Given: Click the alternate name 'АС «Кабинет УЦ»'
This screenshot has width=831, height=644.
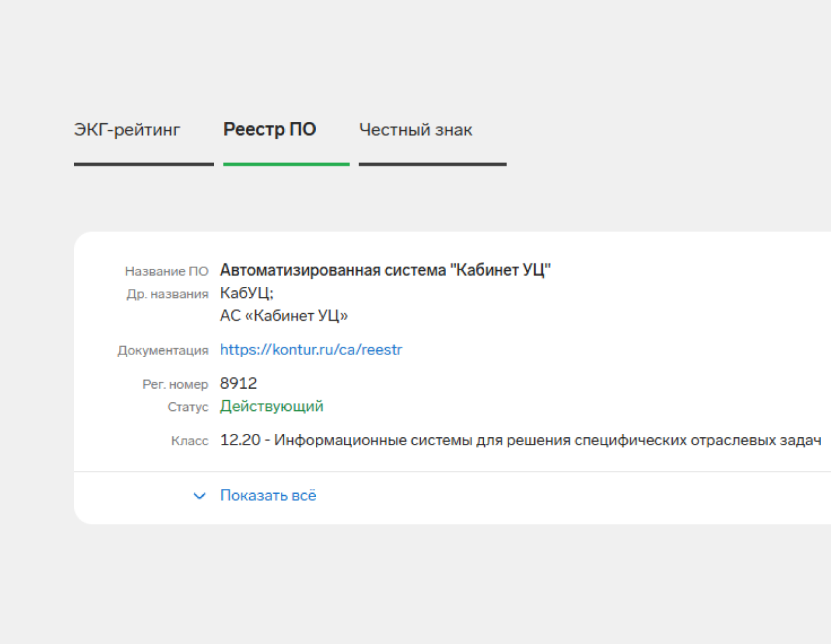Looking at the screenshot, I should pyautogui.click(x=284, y=316).
